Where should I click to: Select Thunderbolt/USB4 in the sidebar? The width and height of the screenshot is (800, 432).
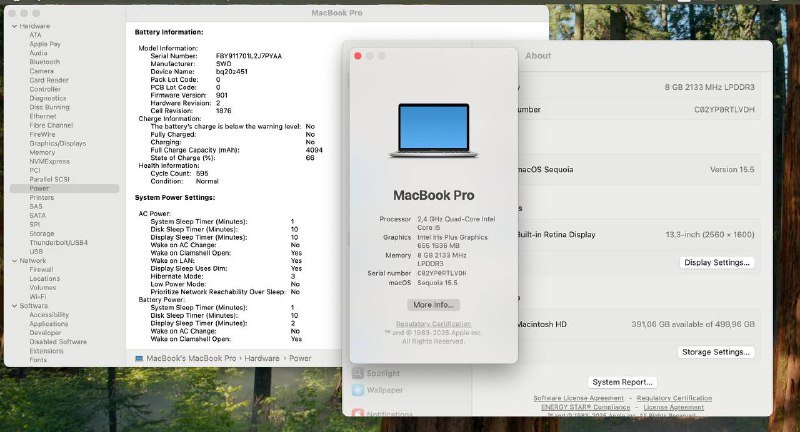(x=59, y=243)
